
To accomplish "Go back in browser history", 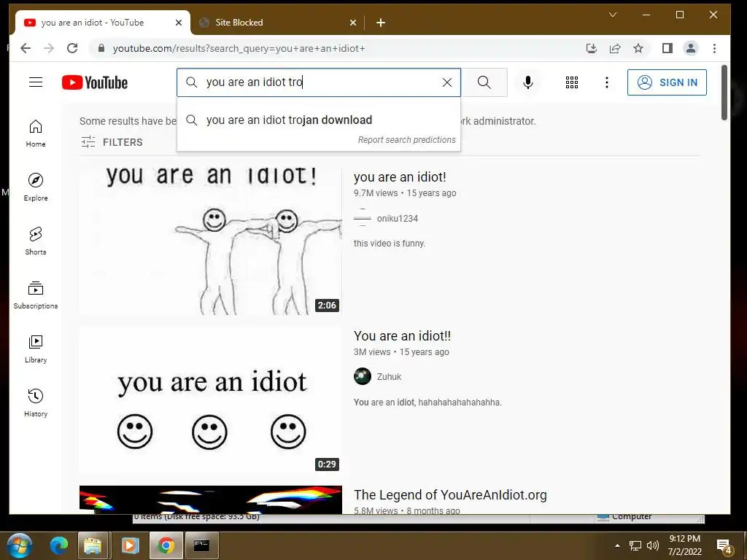I will (26, 48).
